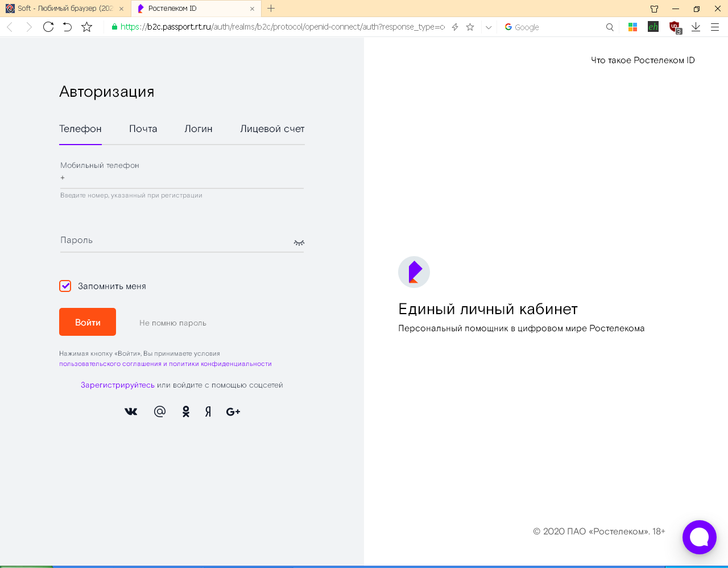Sign in with the Google+ icon
The width and height of the screenshot is (728, 568).
pyautogui.click(x=233, y=411)
